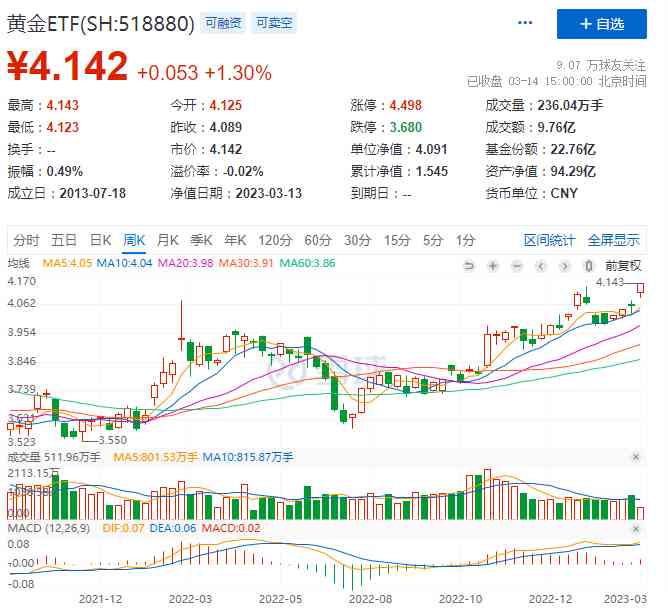
Task: Close the volume indicator panel
Action: (x=636, y=457)
